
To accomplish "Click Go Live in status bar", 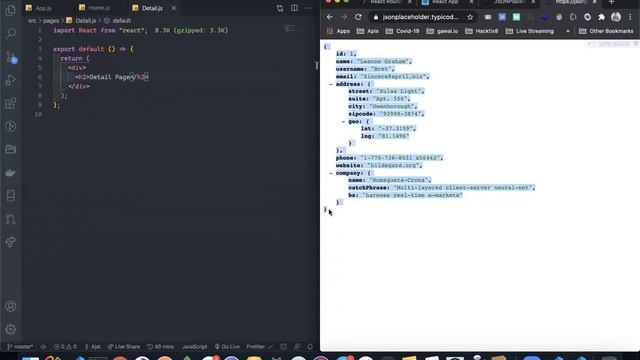I will (227, 347).
